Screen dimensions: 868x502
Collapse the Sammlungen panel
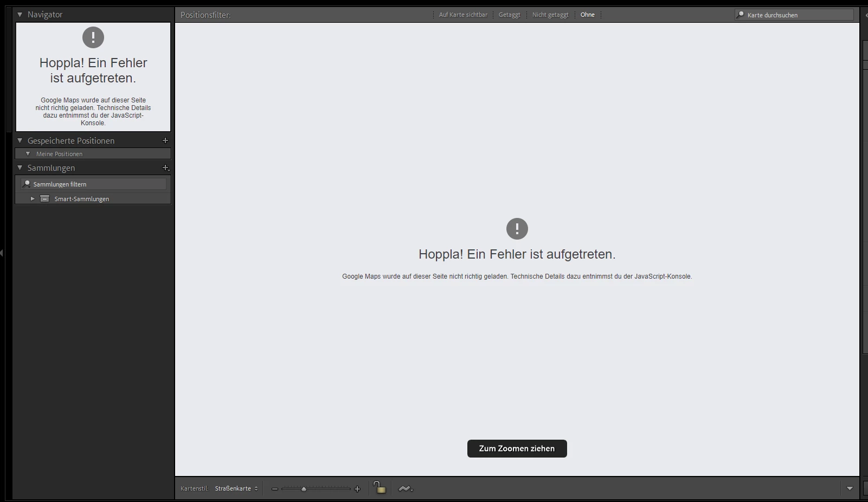click(x=20, y=168)
